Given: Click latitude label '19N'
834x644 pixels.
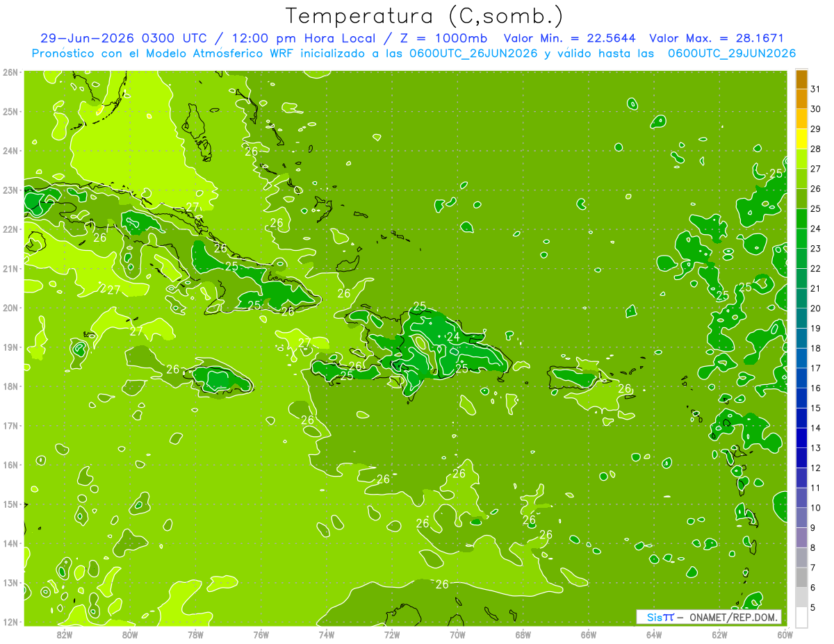Looking at the screenshot, I should (10, 347).
